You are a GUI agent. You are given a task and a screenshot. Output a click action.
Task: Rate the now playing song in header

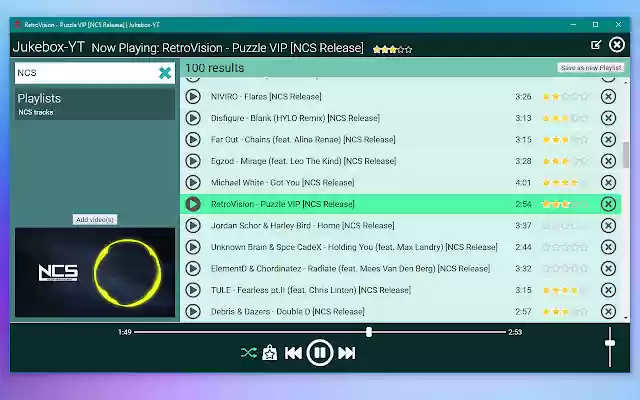coord(392,50)
